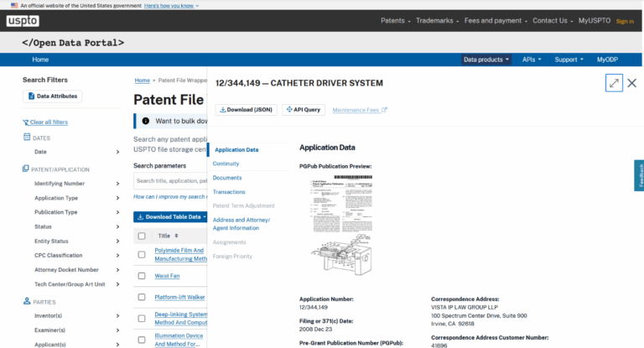
Task: Open the Data products dropdown menu
Action: [486, 60]
